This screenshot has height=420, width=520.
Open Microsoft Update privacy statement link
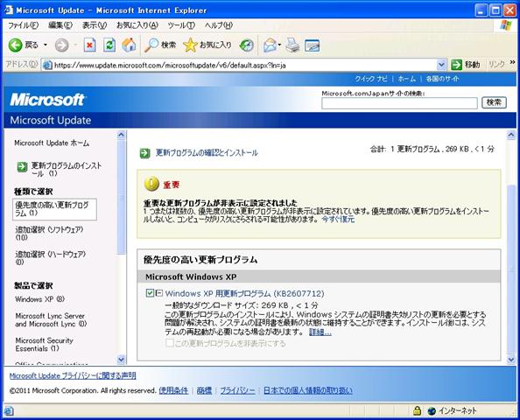coord(73,375)
